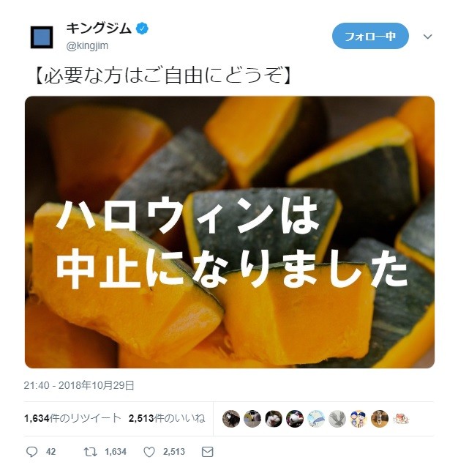Click the retweet arrows icon
The width and height of the screenshot is (458, 476).
91,452
